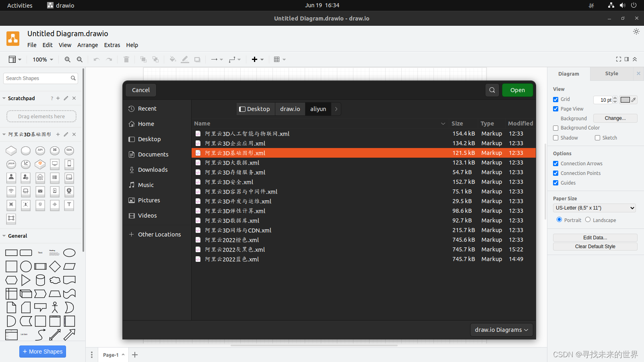This screenshot has width=644, height=362.
Task: Click the Edit Data... button
Action: (595, 238)
